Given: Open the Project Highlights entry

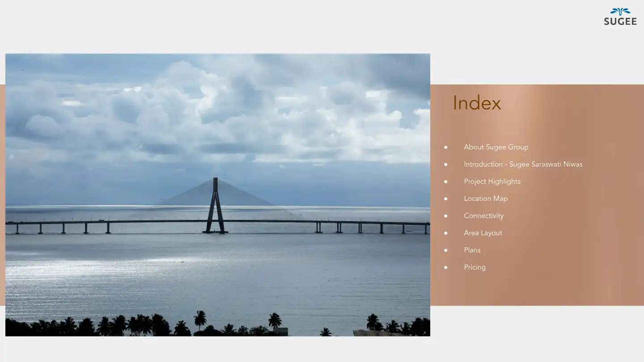Looking at the screenshot, I should 492,181.
